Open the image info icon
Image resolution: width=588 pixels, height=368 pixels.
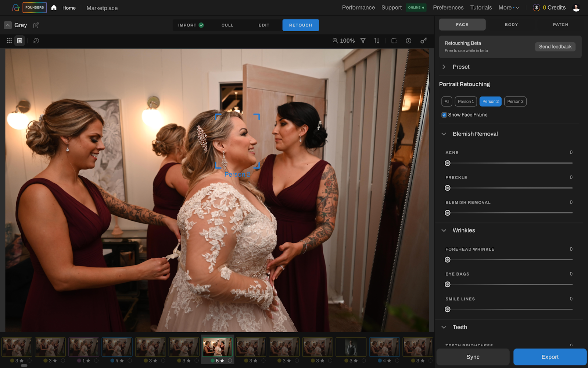(408, 41)
